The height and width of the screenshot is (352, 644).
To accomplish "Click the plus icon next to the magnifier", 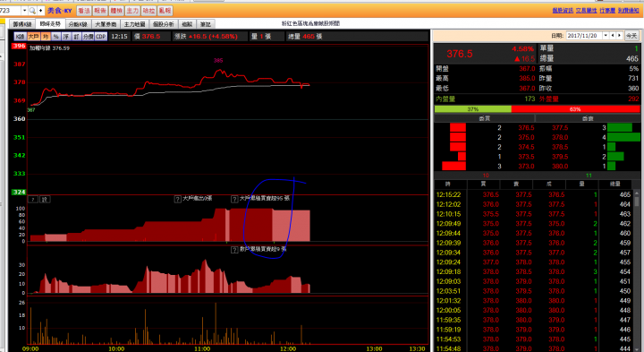I will coord(40,11).
